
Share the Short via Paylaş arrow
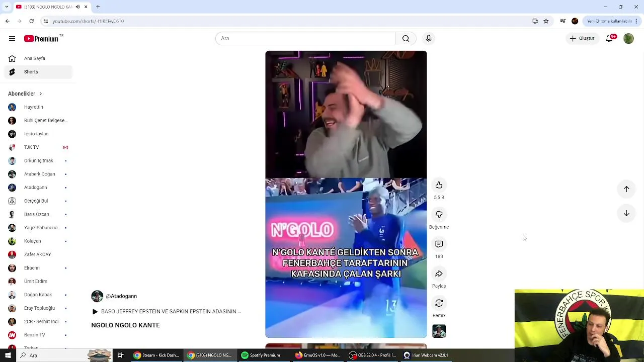(439, 274)
